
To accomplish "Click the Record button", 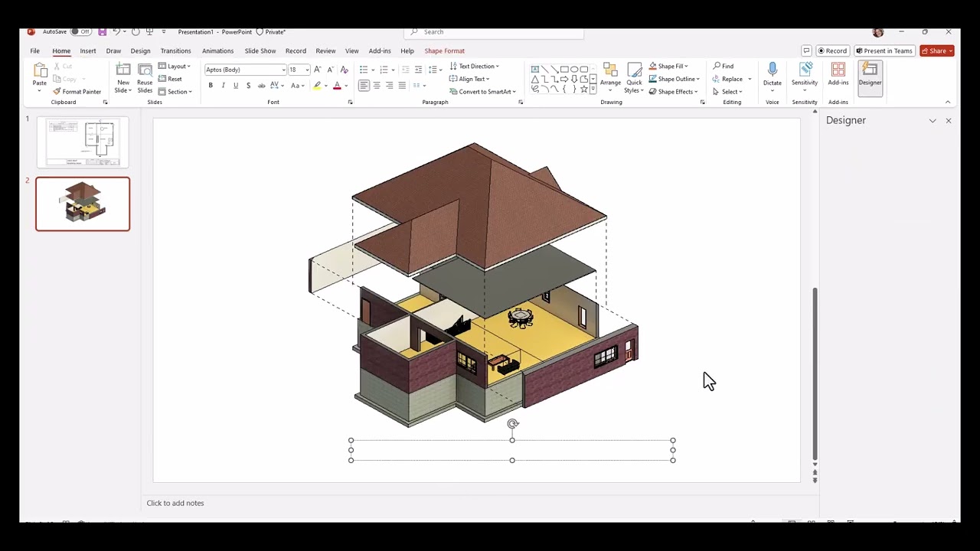I will click(x=832, y=51).
